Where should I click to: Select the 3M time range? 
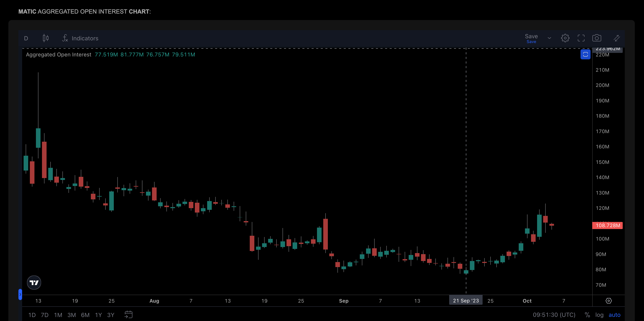tap(71, 315)
